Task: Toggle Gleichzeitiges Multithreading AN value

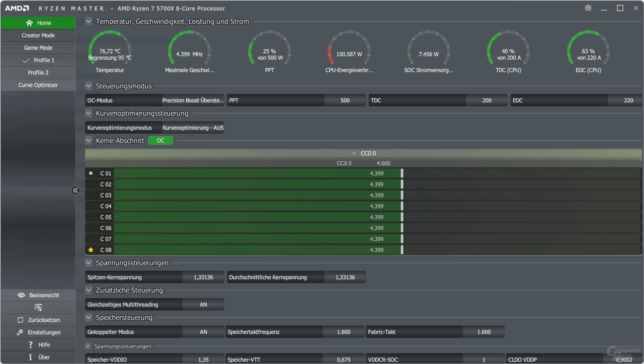Action: coord(203,305)
